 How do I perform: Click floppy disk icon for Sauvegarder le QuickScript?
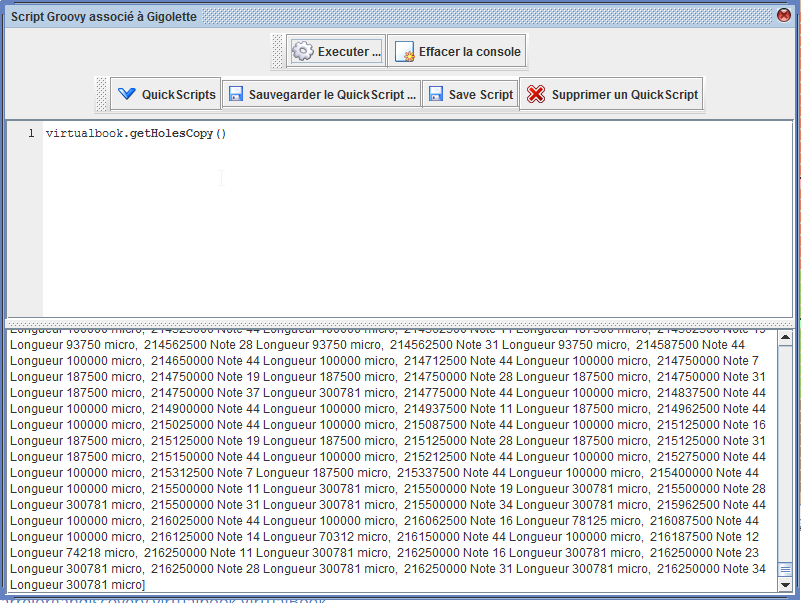[x=236, y=95]
